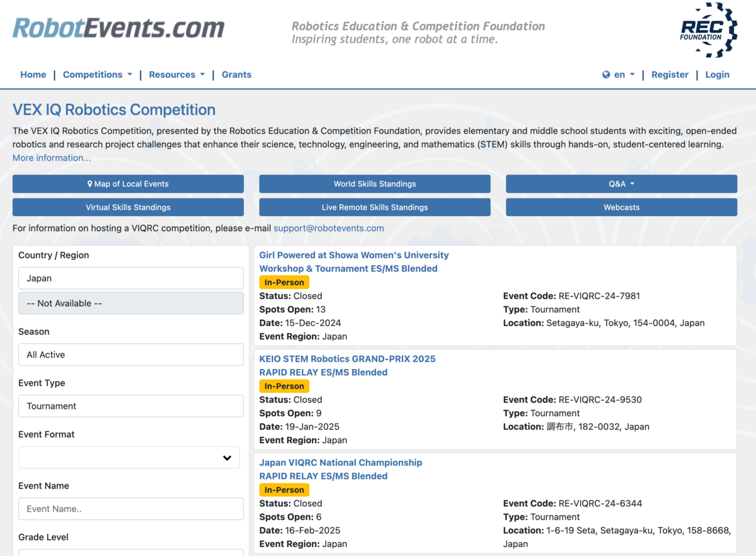Click the REC Foundation gear logo
The image size is (756, 556).
(x=709, y=30)
